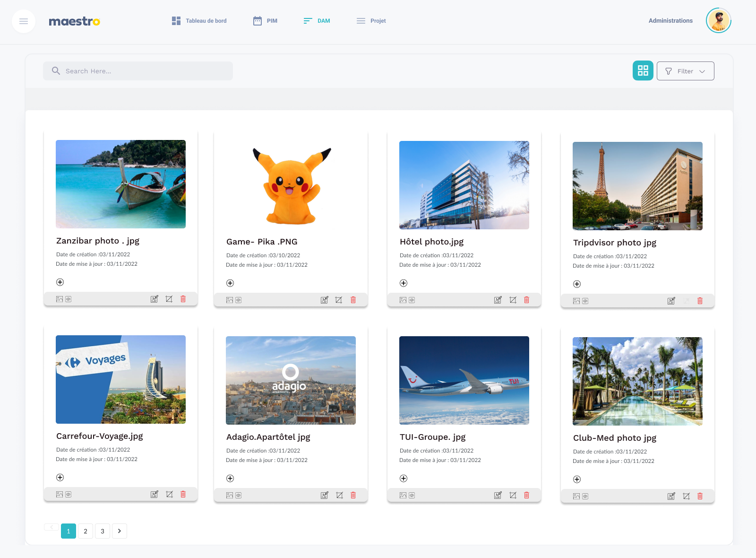Delete Hôtel photo.jpg

[x=526, y=300]
